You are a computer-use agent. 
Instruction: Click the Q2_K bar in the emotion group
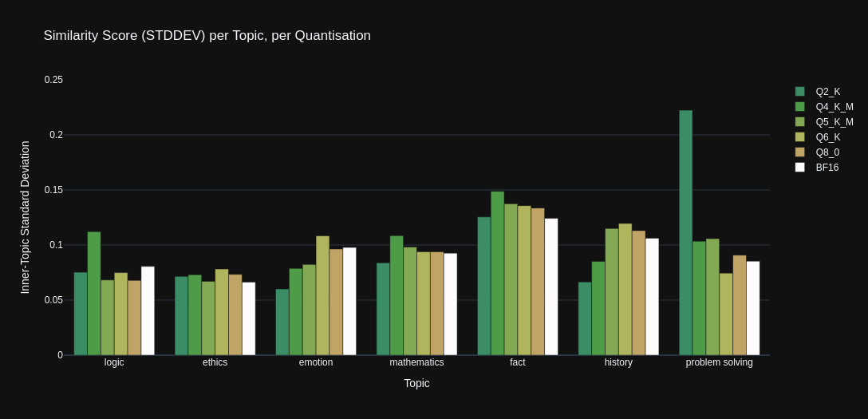click(x=282, y=322)
